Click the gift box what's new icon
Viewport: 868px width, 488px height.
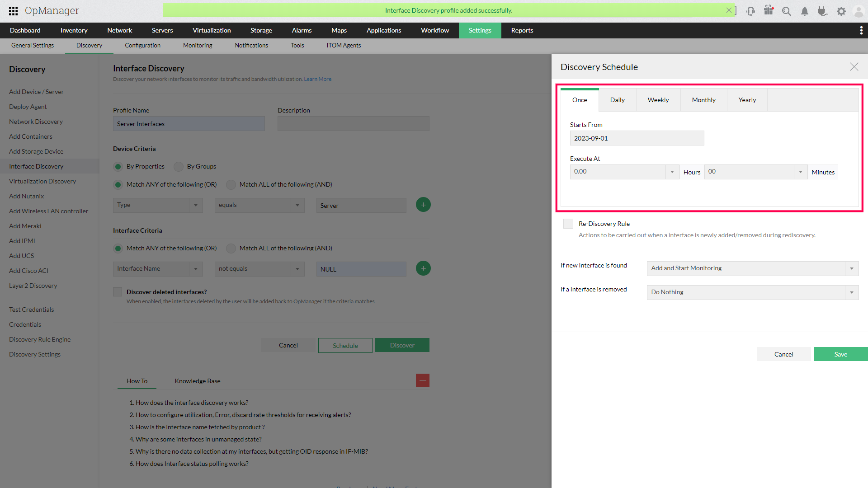769,10
